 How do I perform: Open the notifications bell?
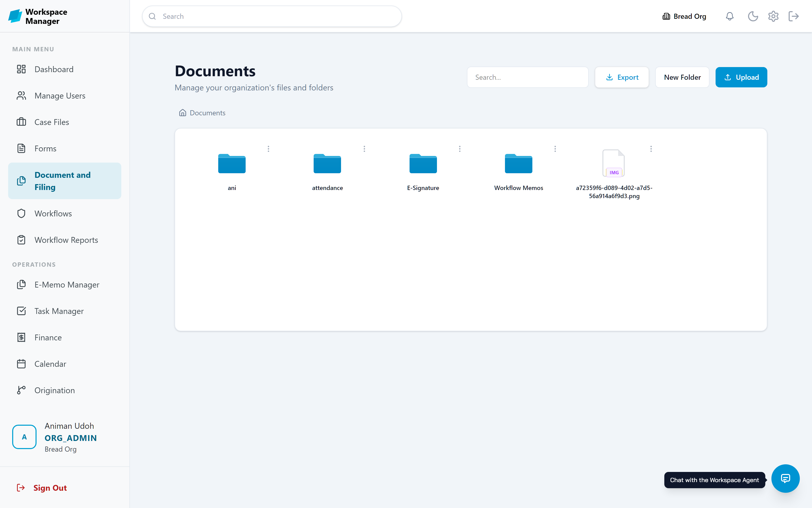coord(730,16)
